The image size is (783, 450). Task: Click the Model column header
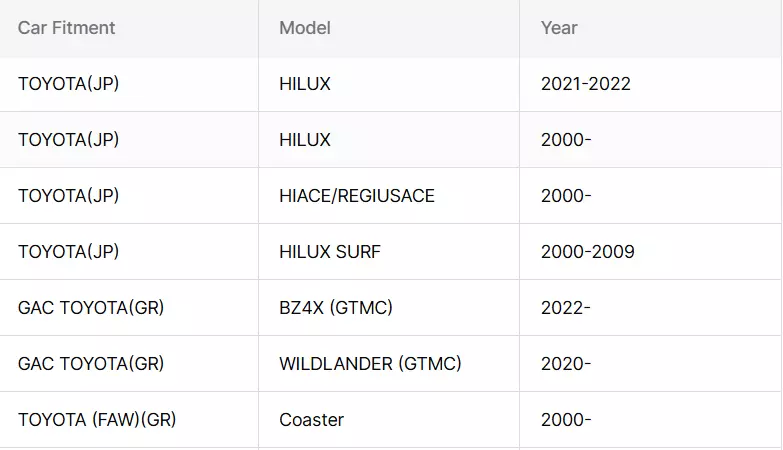pos(389,28)
